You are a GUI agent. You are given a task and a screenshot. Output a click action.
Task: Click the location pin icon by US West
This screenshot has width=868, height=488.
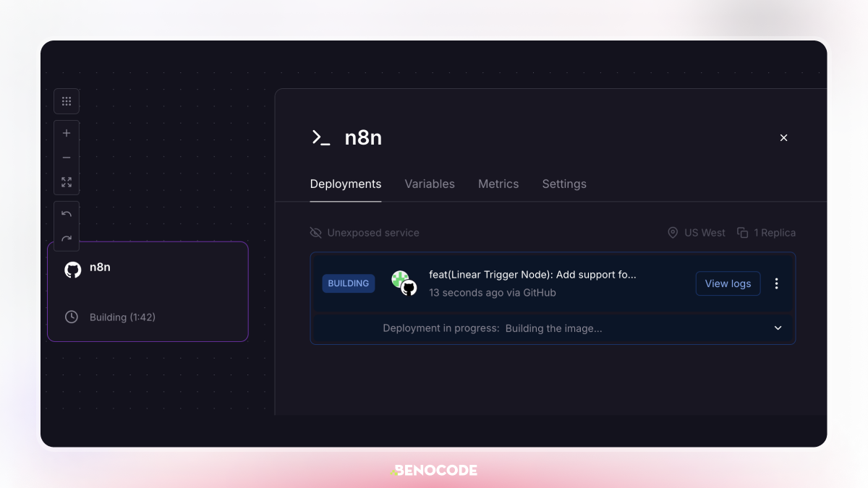click(673, 233)
